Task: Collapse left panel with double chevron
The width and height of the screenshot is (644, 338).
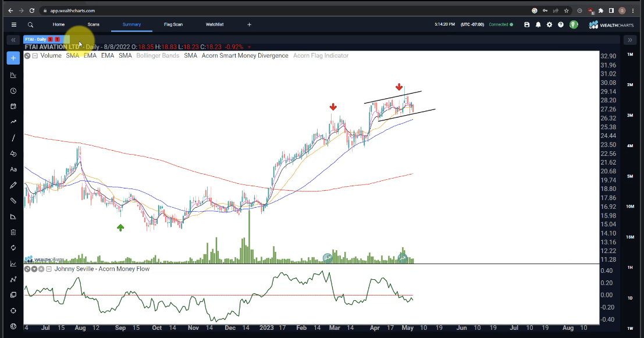Action: click(x=13, y=40)
